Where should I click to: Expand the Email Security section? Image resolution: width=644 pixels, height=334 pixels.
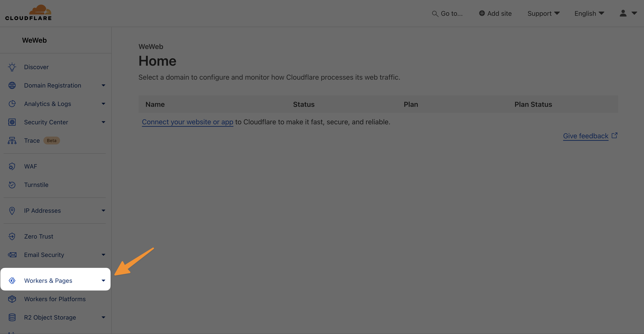point(103,255)
